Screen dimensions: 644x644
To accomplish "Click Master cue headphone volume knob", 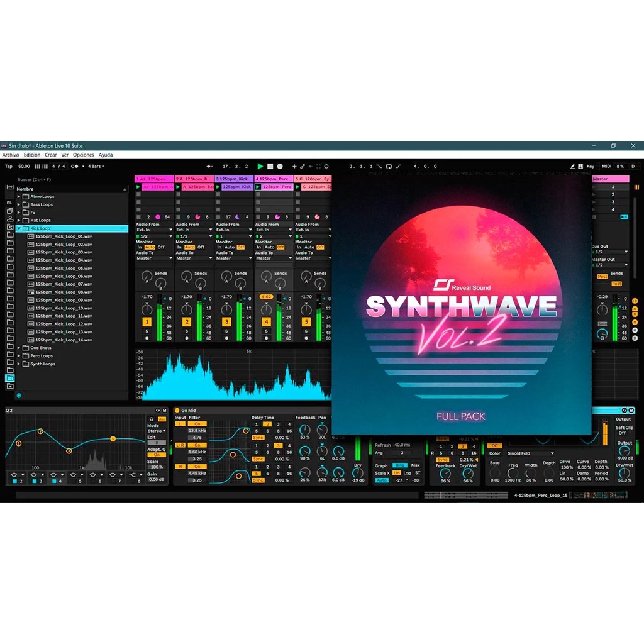I will click(602, 335).
